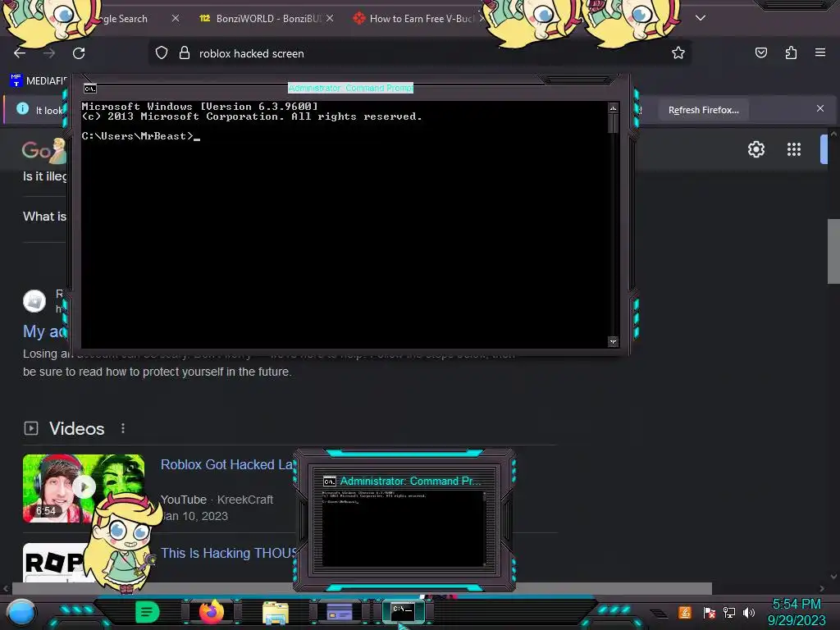
Task: Click the MEDIAFIRE bookmark icon
Action: (16, 80)
